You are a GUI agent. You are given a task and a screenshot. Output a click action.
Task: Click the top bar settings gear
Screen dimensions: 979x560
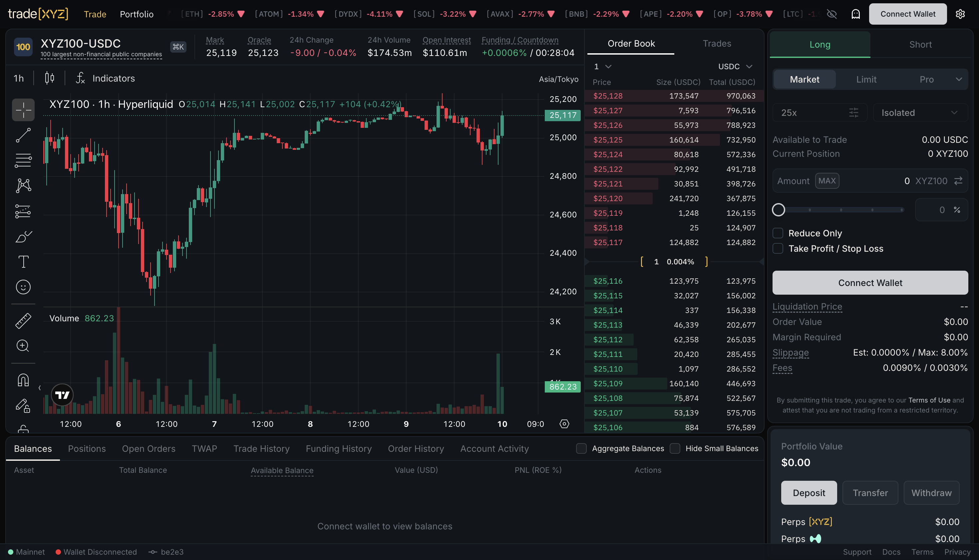[960, 14]
